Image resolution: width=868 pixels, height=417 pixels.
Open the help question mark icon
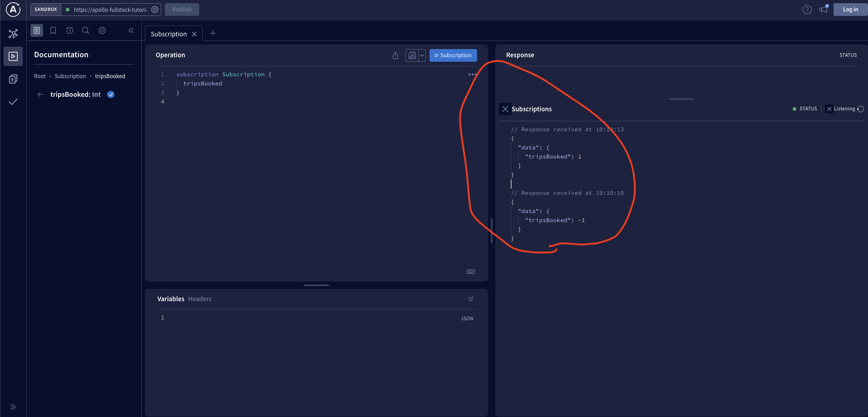pyautogui.click(x=807, y=10)
